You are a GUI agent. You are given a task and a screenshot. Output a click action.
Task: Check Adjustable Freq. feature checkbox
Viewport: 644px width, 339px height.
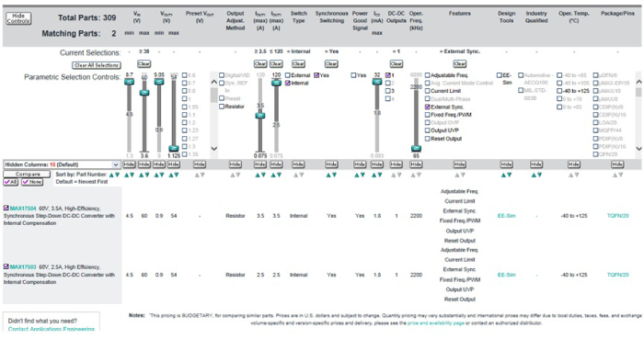tap(427, 75)
